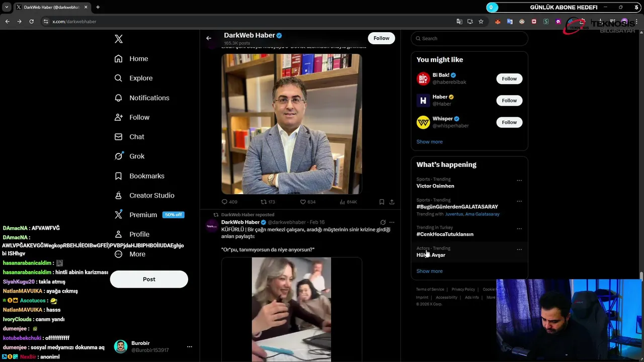Image resolution: width=644 pixels, height=362 pixels.
Task: Open the Accessibility footer link
Action: (447, 298)
